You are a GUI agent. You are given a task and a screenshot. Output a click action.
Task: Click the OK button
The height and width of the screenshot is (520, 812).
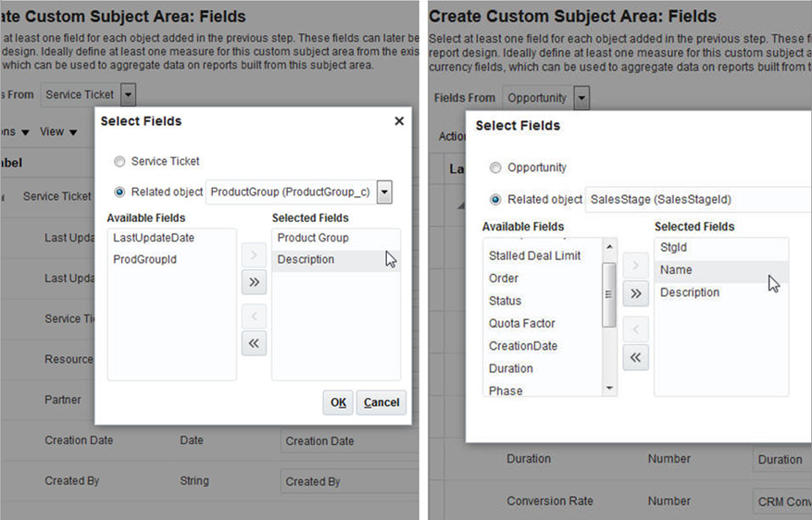tap(338, 402)
